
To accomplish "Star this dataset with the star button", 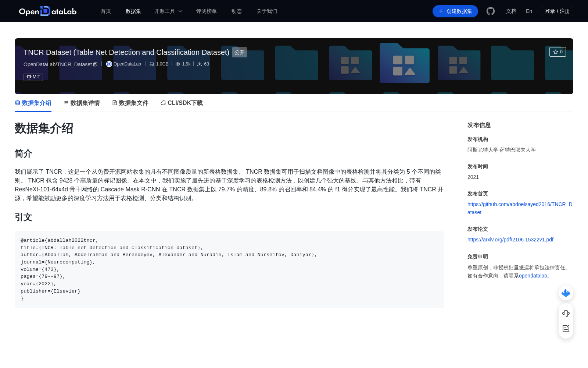I will (557, 52).
